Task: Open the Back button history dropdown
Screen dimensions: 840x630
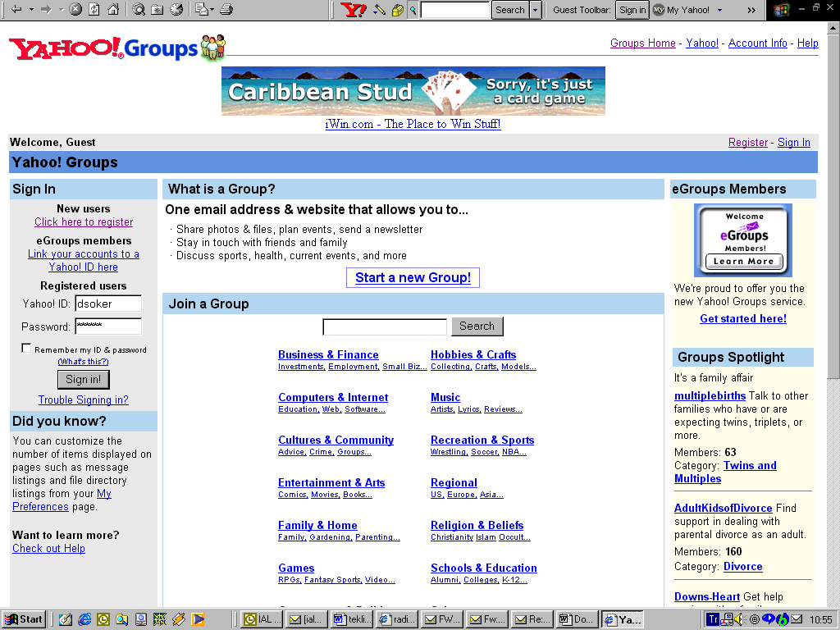Action: coord(31,9)
